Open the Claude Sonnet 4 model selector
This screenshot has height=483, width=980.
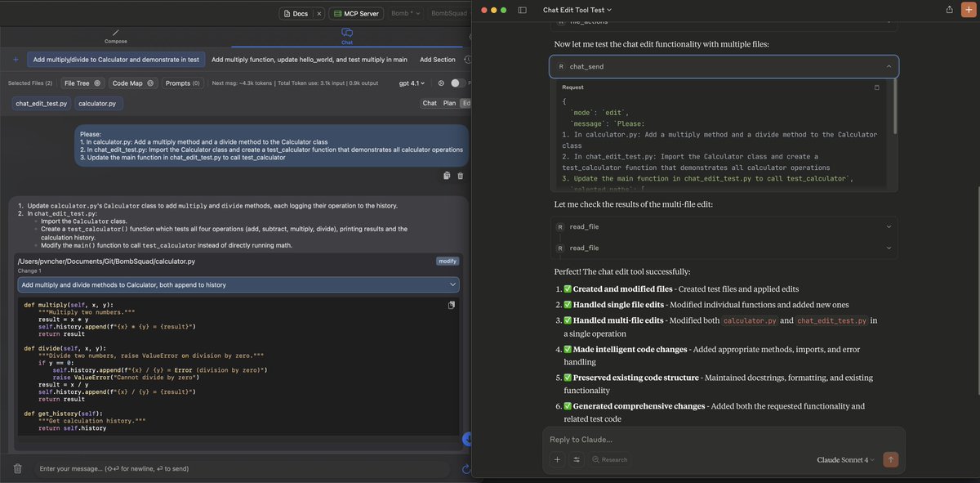pos(846,459)
